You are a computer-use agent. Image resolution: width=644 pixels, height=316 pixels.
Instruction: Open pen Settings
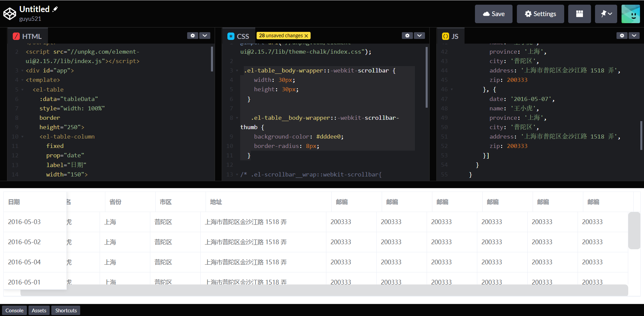[x=540, y=14]
